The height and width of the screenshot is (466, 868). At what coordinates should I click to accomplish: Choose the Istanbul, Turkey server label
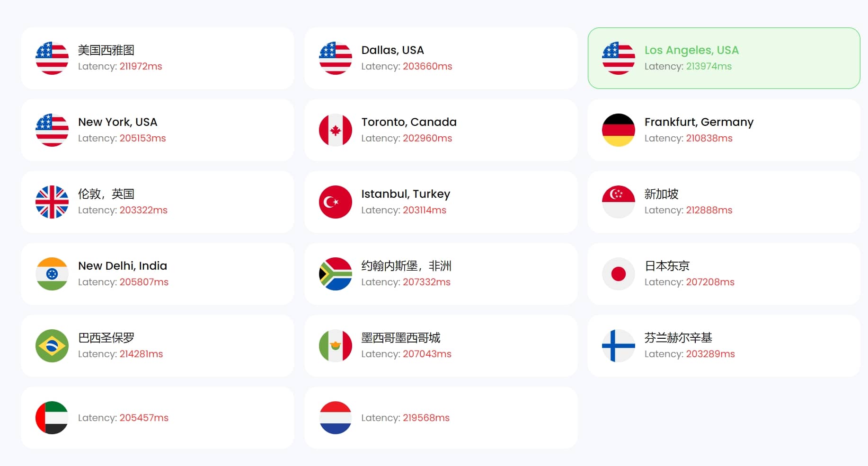tap(405, 194)
